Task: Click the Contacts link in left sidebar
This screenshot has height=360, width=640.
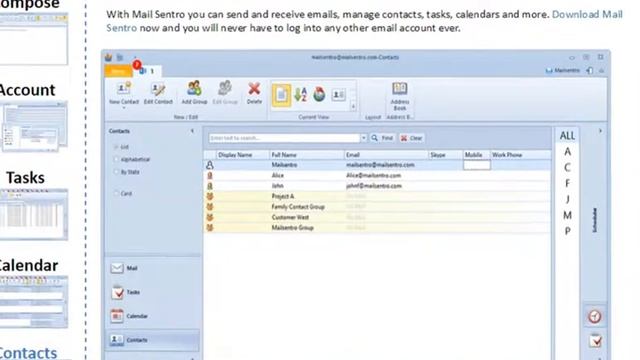Action: [28, 353]
